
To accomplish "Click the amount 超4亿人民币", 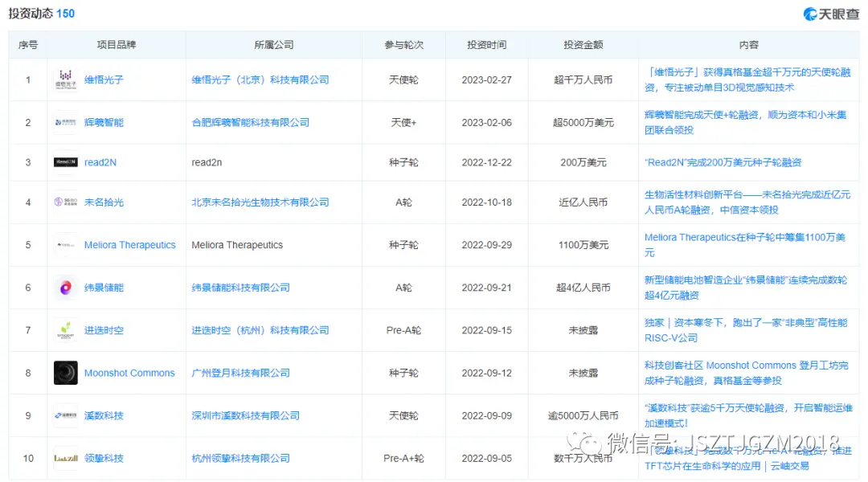I will coord(583,288).
